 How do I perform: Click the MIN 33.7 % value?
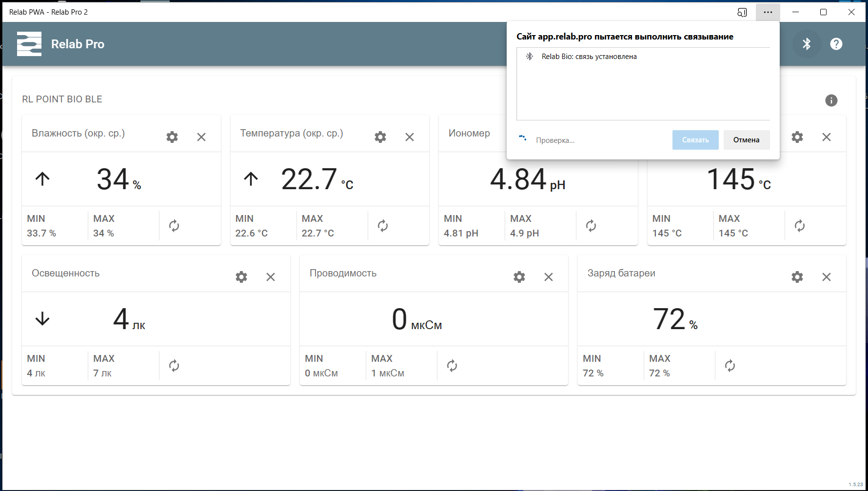[x=41, y=233]
